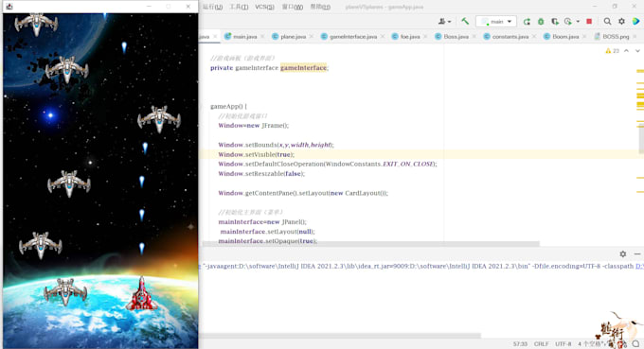Click Run with Coverage icon
Image resolution: width=644 pixels, height=349 pixels.
555,22
